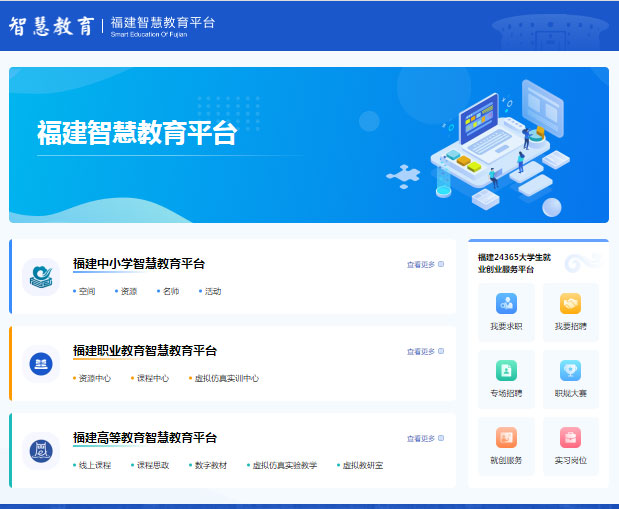Click the 就创服务 orange icon

(506, 438)
